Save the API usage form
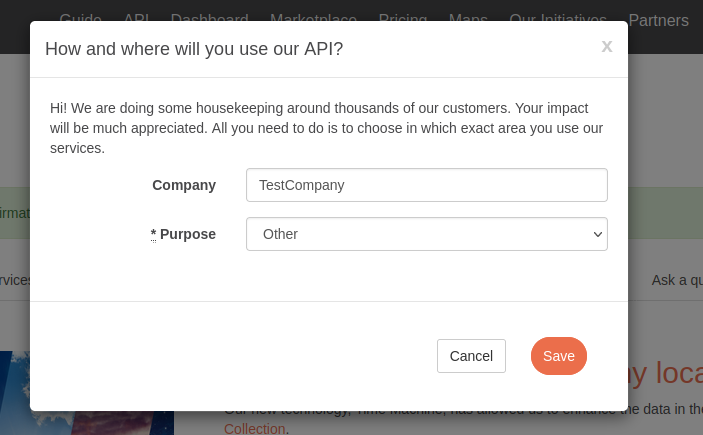Image resolution: width=703 pixels, height=435 pixels. (558, 356)
